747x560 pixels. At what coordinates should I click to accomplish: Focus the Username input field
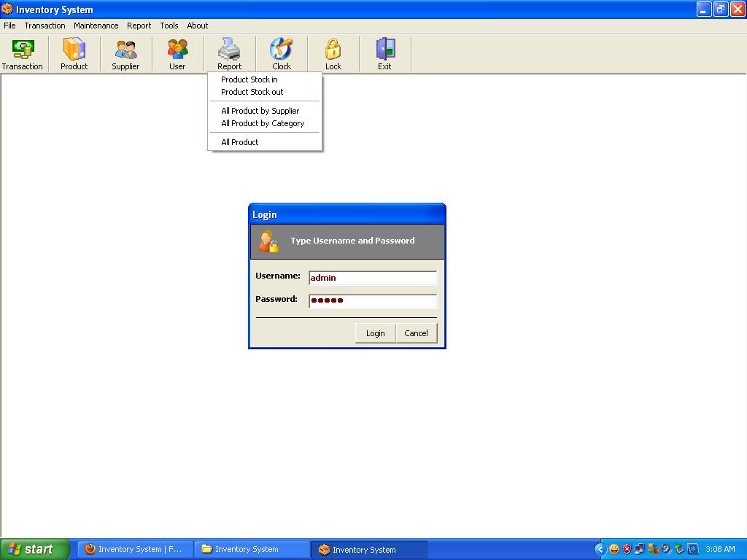point(372,278)
